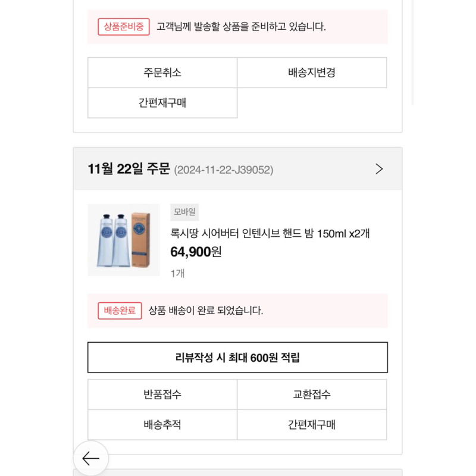This screenshot has width=476, height=476.
Task: Write a review for 600원 reward
Action: click(x=237, y=358)
